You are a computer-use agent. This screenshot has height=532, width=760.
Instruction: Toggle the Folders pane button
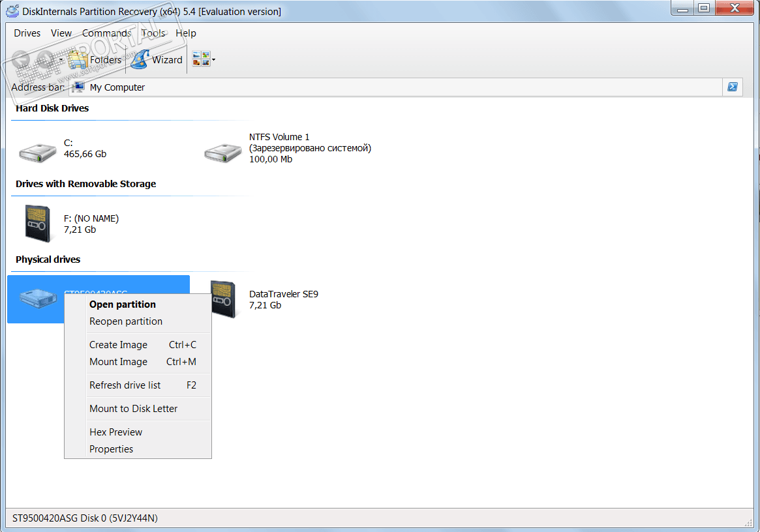(x=95, y=60)
